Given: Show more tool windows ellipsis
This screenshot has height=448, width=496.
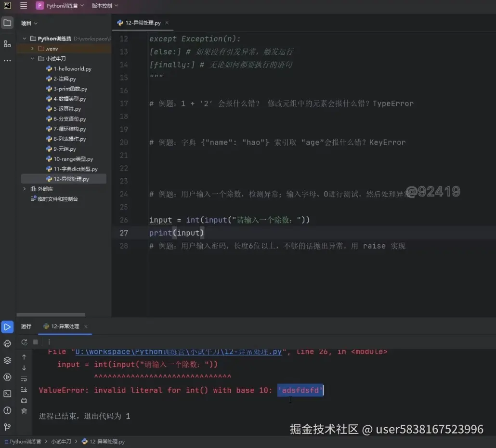Looking at the screenshot, I should coord(7,60).
